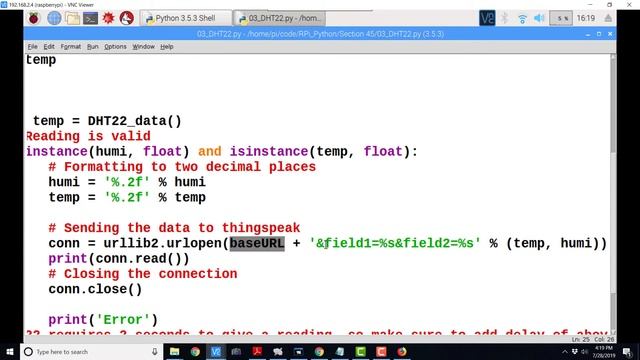Click the '&field1=%s&field2=%s' string
Screen dimensions: 640x360
(395, 243)
